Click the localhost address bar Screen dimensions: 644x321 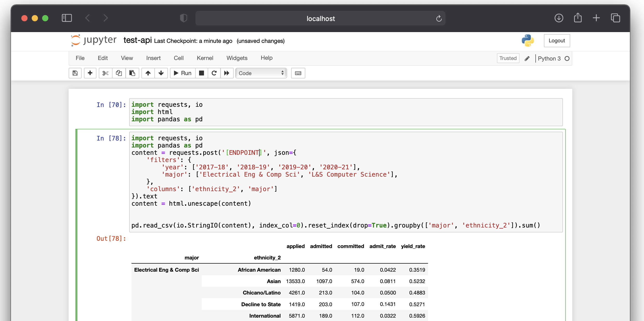(320, 18)
